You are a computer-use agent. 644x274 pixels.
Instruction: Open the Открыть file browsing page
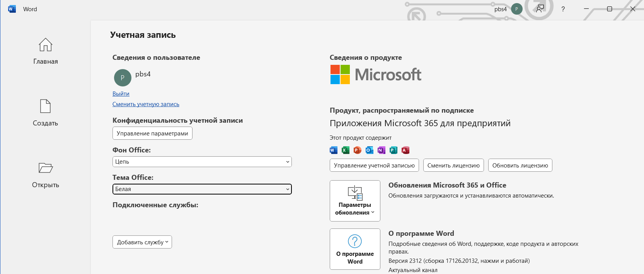[x=46, y=175]
